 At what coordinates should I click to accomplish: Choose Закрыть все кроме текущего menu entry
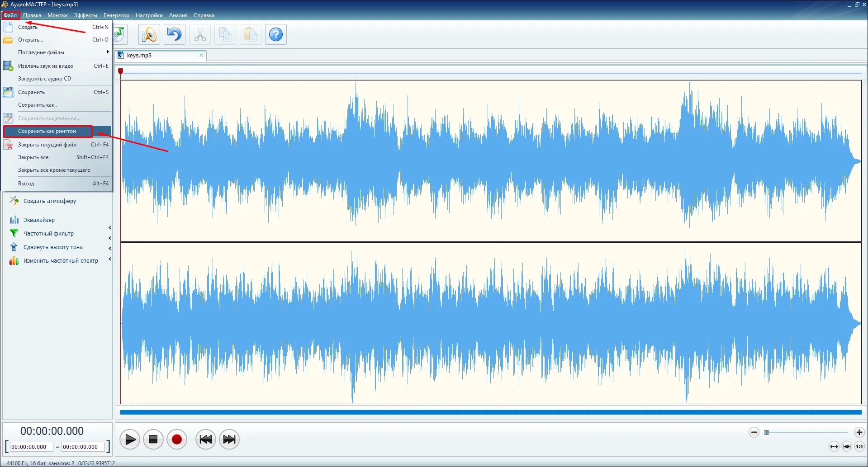coord(57,170)
